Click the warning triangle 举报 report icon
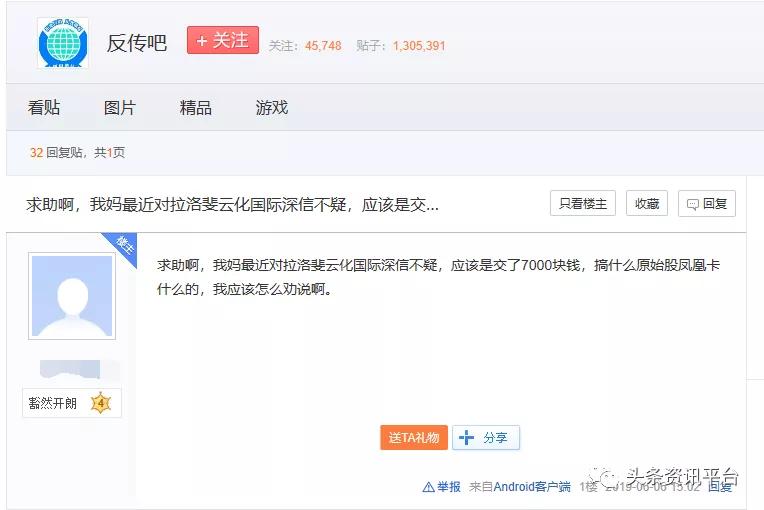The height and width of the screenshot is (510, 764). 428,487
